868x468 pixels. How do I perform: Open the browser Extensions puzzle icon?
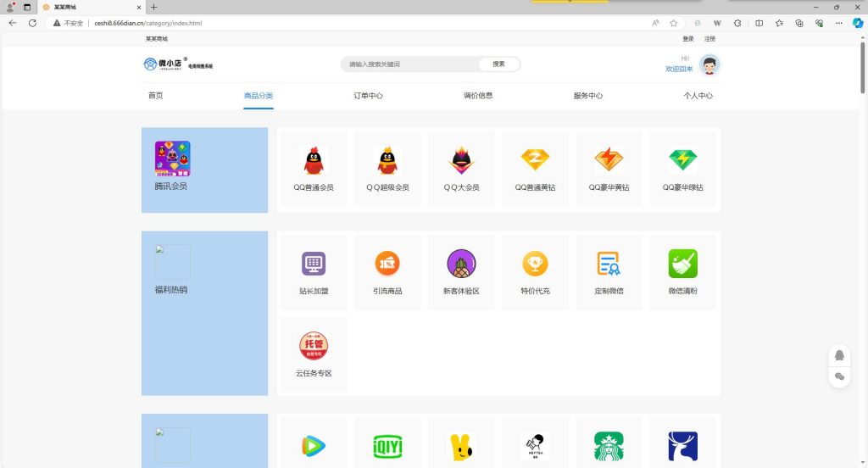coord(737,23)
